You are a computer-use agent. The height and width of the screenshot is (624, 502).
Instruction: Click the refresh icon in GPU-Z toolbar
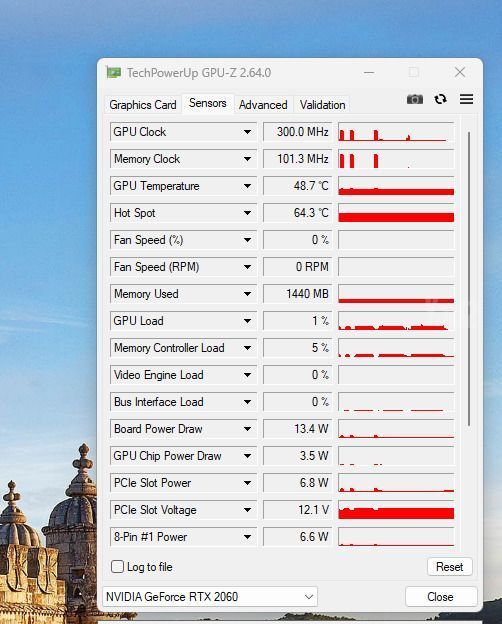[440, 99]
